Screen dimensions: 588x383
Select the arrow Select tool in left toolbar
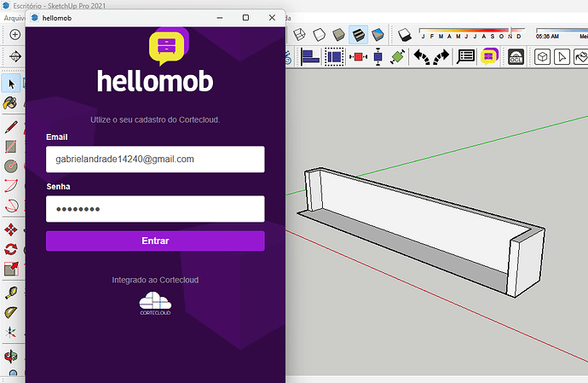coord(10,83)
